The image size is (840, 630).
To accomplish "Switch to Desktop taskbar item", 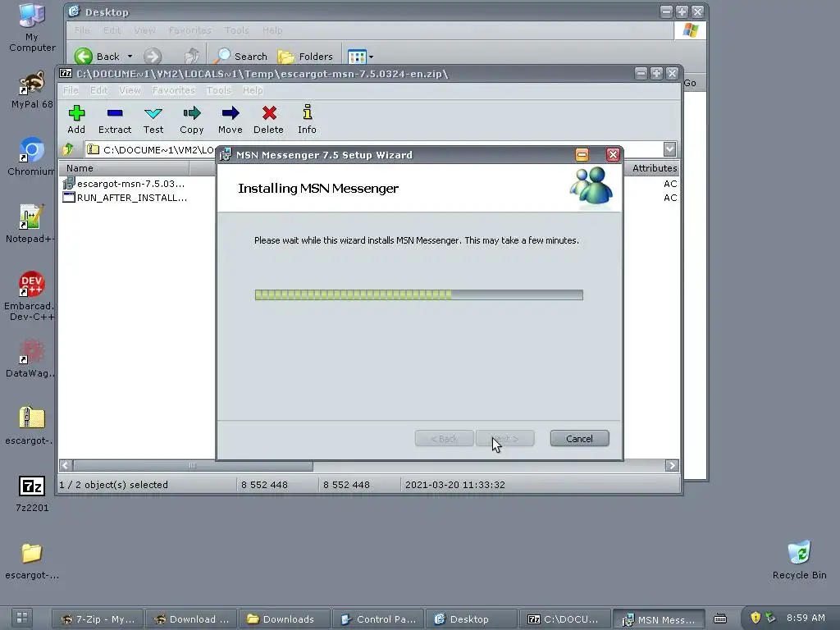I will point(472,619).
